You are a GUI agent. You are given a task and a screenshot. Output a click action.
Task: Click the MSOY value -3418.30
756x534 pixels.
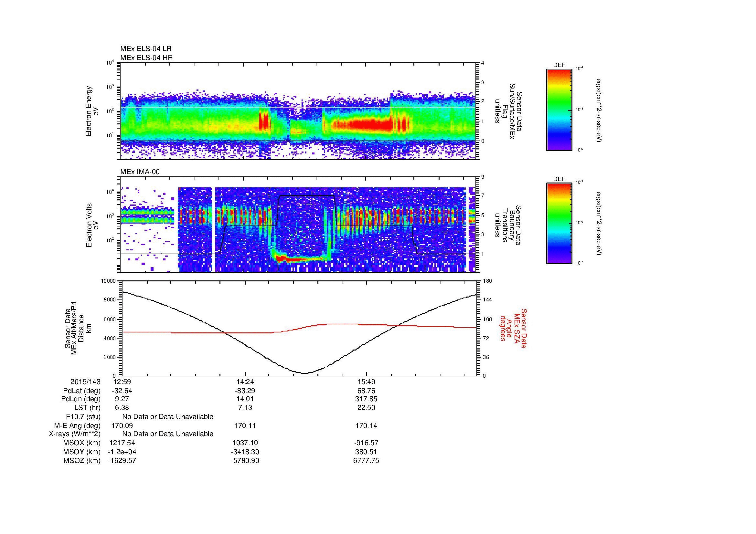[x=245, y=452]
